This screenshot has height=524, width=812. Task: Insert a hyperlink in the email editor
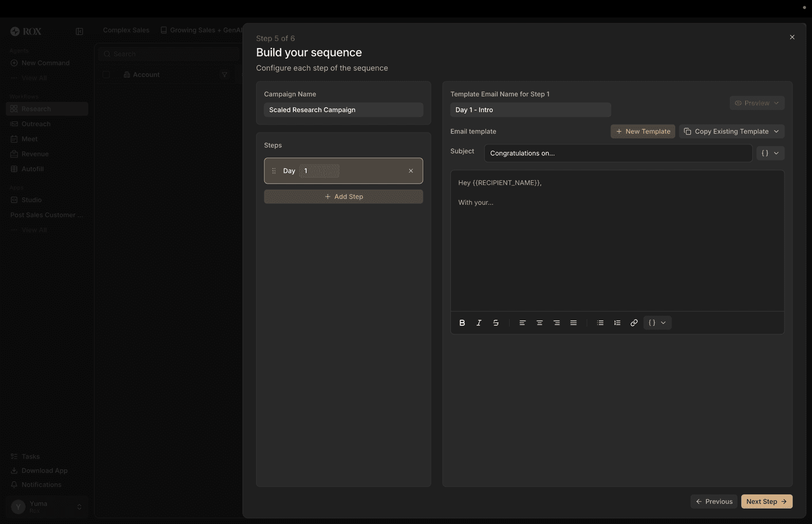click(633, 322)
